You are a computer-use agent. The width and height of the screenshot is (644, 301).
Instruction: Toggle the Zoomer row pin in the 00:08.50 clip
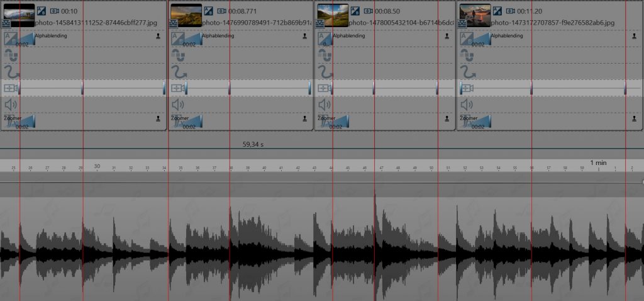click(x=447, y=118)
